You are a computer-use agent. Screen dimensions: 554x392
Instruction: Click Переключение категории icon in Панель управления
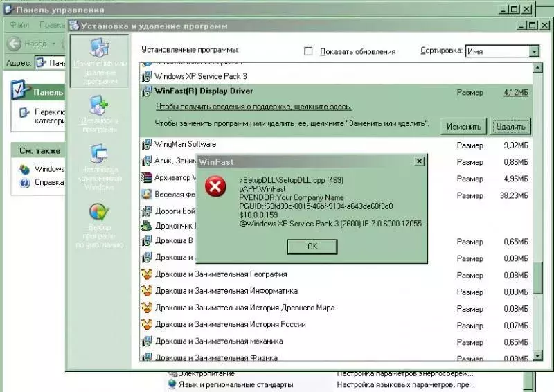pos(24,112)
